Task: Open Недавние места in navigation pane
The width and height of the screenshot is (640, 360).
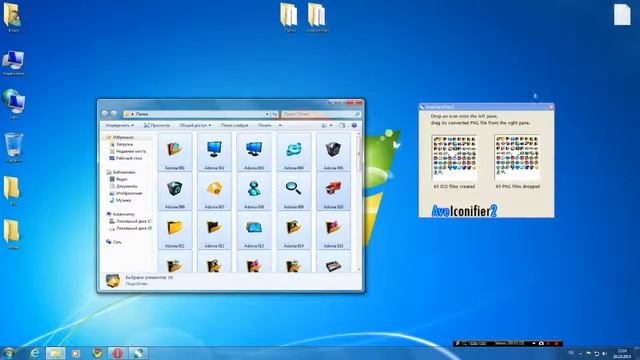Action: 131,151
